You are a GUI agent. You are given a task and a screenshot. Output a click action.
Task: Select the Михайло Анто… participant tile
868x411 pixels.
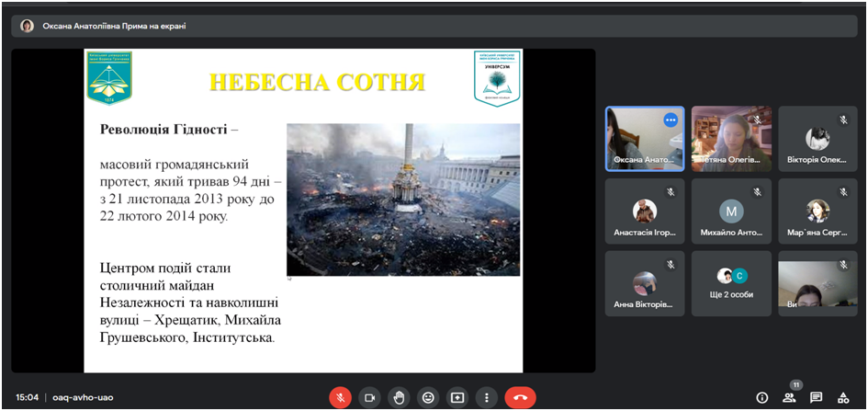[x=731, y=211]
